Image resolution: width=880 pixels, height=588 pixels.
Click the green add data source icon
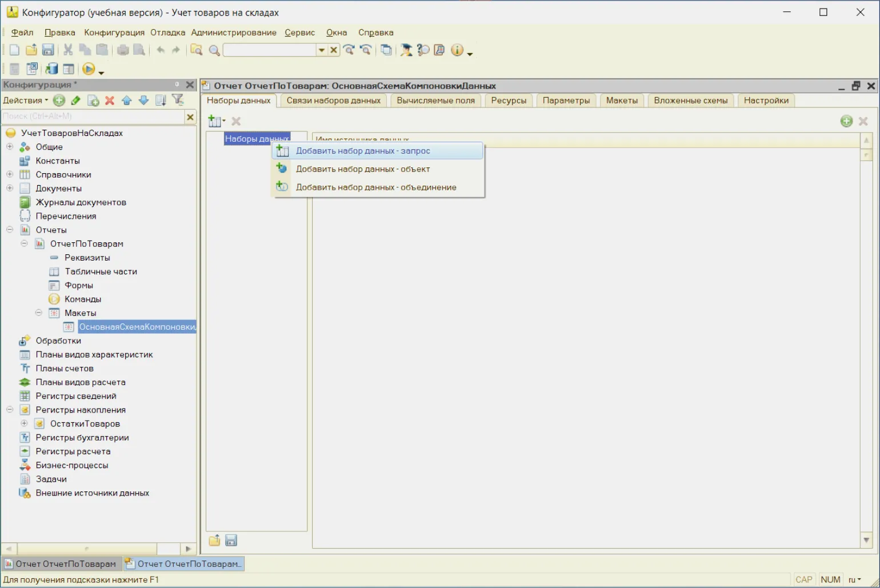point(846,121)
